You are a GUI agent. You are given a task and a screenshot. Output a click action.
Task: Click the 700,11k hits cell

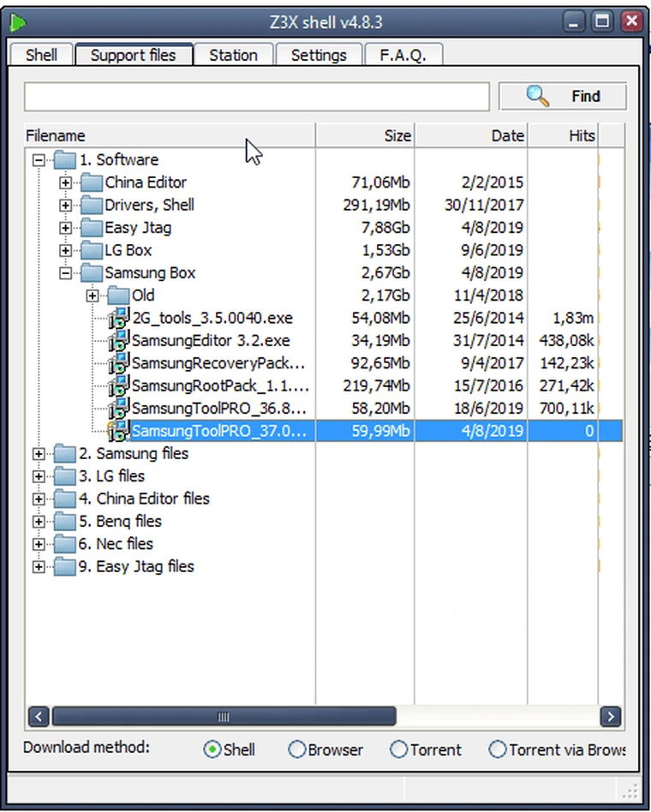(566, 409)
